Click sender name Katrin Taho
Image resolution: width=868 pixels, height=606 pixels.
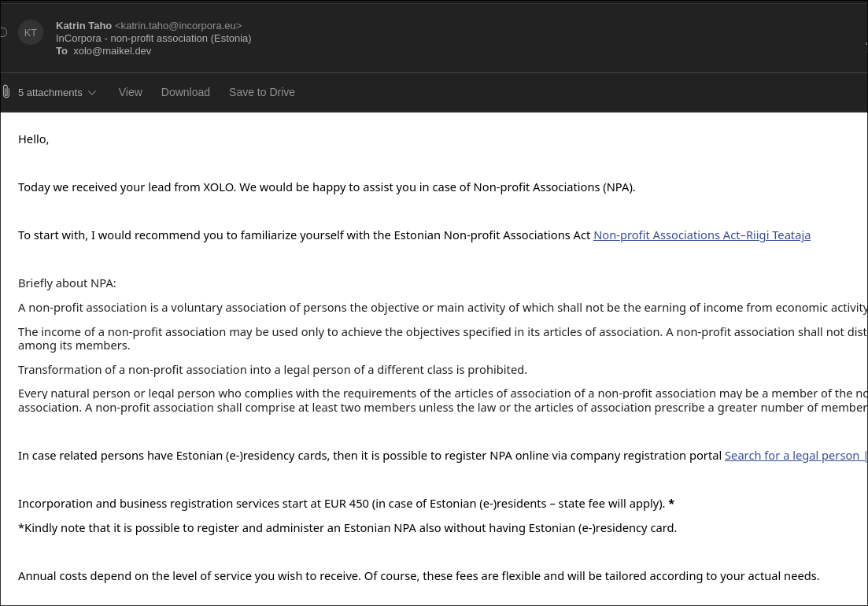coord(83,26)
